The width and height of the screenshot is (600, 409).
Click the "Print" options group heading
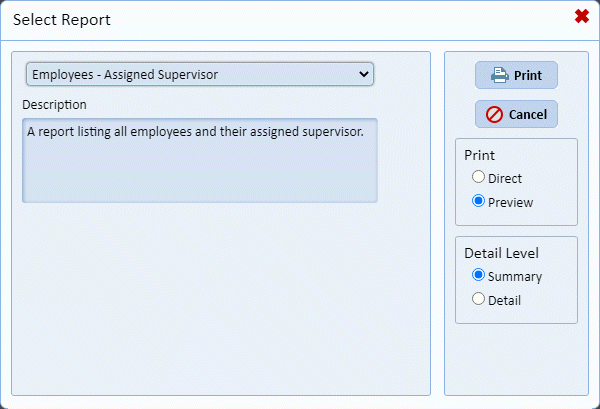pos(480,156)
